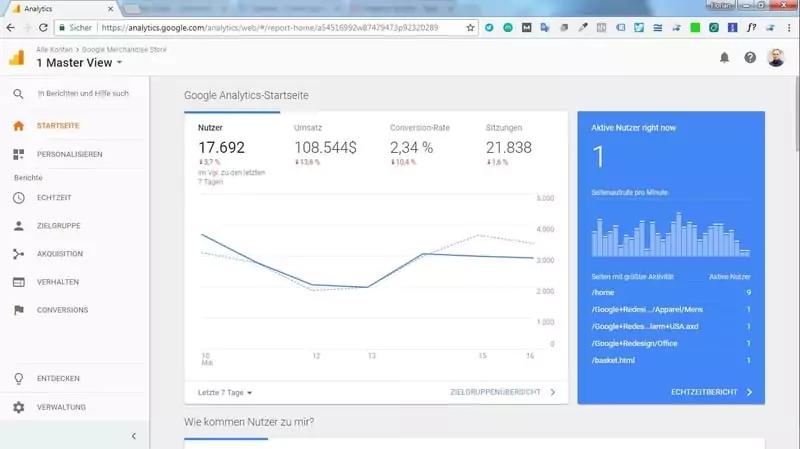Open the Akquisition icon in sidebar
Viewport: 800px width, 449px height.
click(x=18, y=254)
